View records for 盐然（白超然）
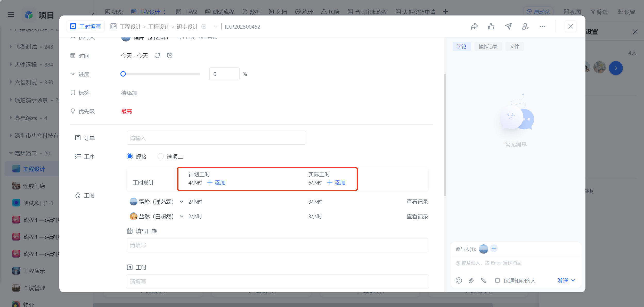This screenshot has width=644, height=307. click(417, 216)
